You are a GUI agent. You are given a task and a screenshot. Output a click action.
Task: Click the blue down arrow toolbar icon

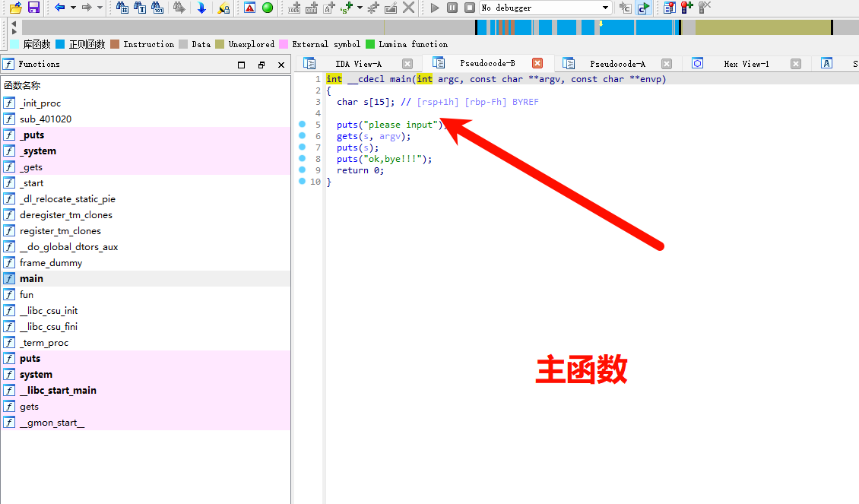click(x=201, y=8)
